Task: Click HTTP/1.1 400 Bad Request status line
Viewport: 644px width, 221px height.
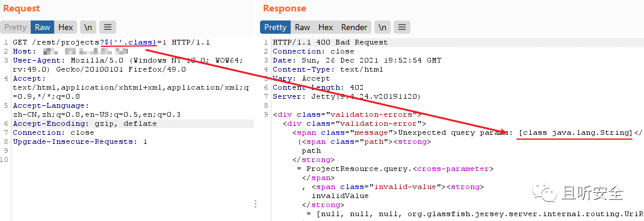Action: (330, 42)
